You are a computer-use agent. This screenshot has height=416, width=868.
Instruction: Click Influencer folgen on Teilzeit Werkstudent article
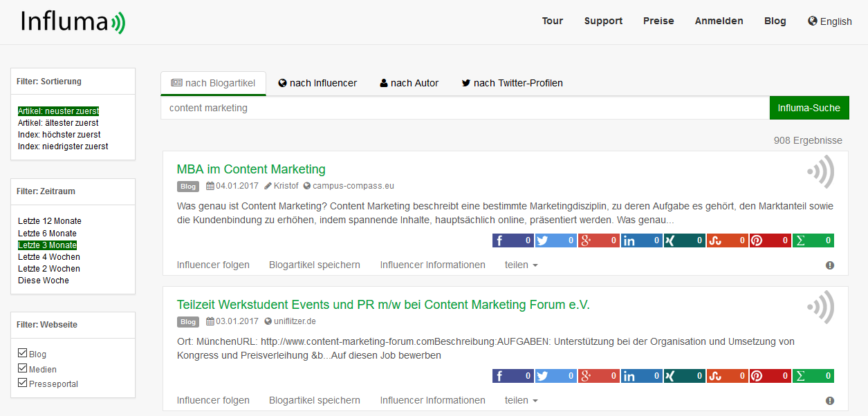pos(213,400)
